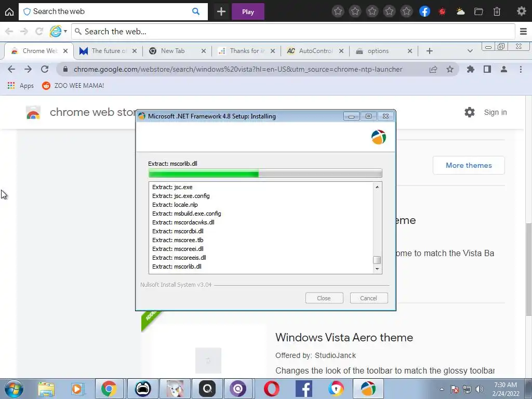
Task: Bookmark this page with star icon
Action: pyautogui.click(x=450, y=69)
